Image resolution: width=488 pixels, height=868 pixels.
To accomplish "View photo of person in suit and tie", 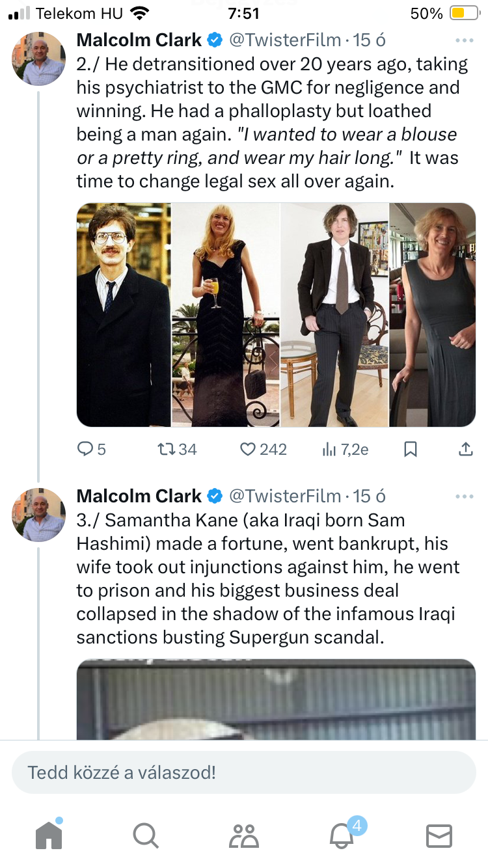I will click(x=334, y=315).
